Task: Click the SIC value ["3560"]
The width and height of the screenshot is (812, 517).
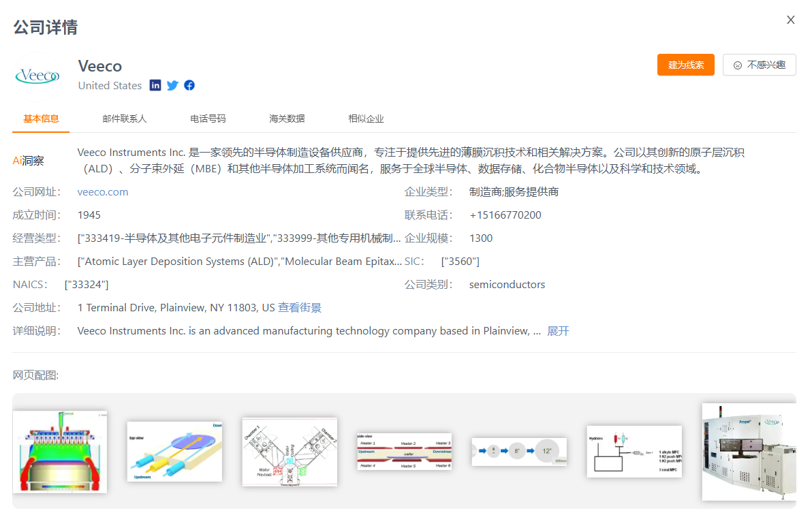Action: (460, 262)
